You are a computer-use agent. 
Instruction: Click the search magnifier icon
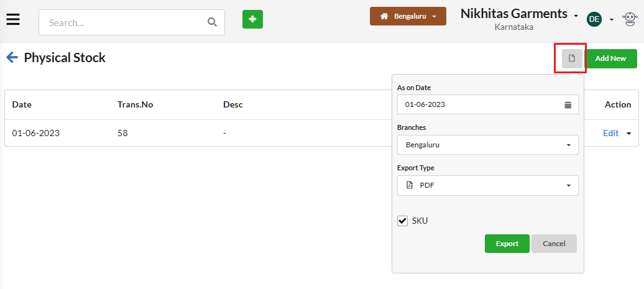pos(212,22)
